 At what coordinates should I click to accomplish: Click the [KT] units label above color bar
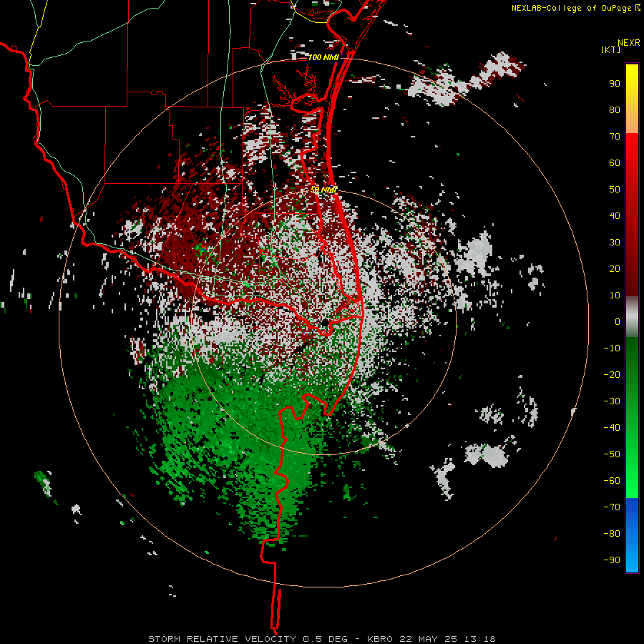pyautogui.click(x=611, y=49)
